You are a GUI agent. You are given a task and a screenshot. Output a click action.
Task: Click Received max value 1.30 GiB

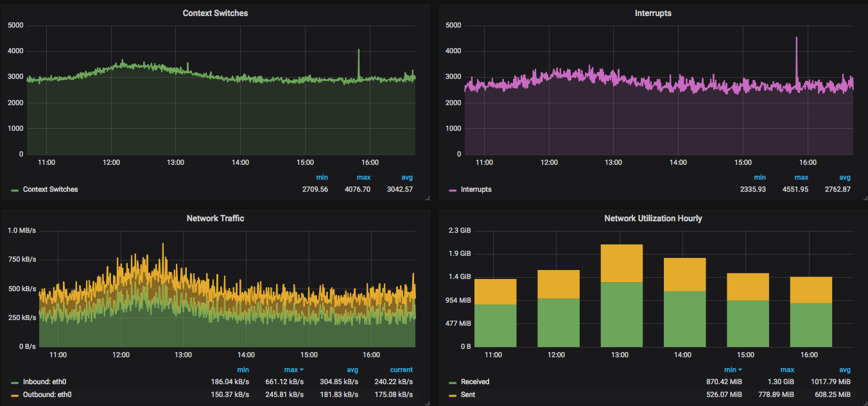tap(780, 382)
